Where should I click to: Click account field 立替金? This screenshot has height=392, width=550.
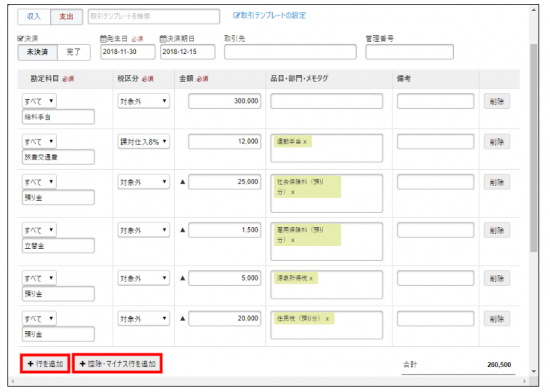click(x=58, y=245)
